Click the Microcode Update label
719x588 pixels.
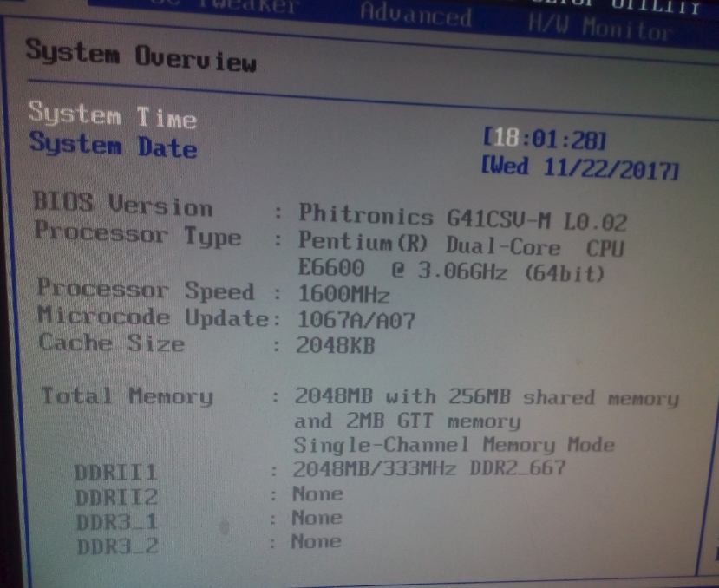[x=153, y=317]
